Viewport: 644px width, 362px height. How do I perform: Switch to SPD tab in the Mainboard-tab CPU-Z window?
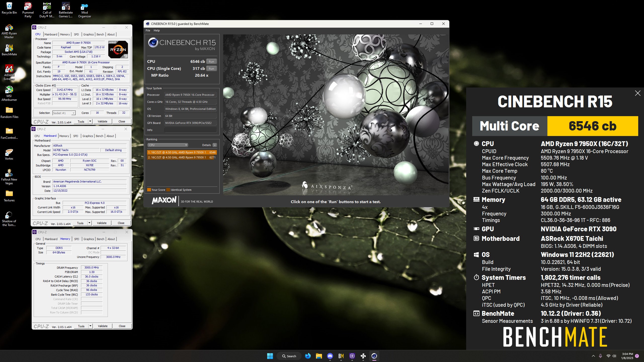76,136
